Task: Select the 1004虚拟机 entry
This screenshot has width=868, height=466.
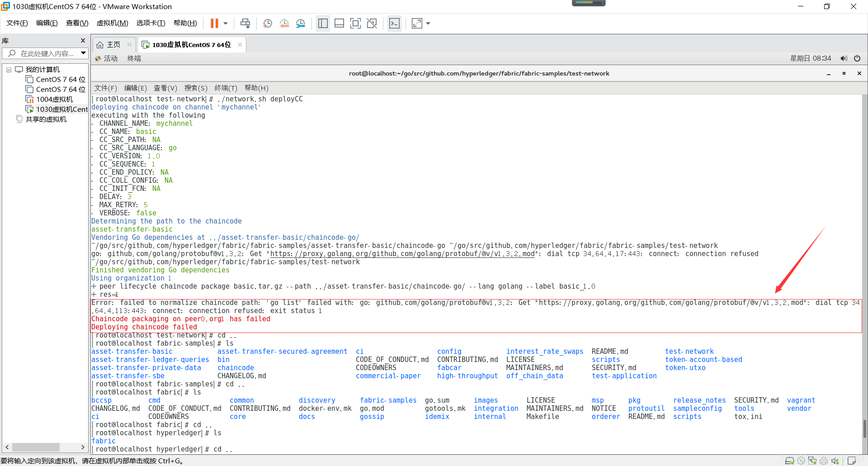Action: click(x=54, y=100)
